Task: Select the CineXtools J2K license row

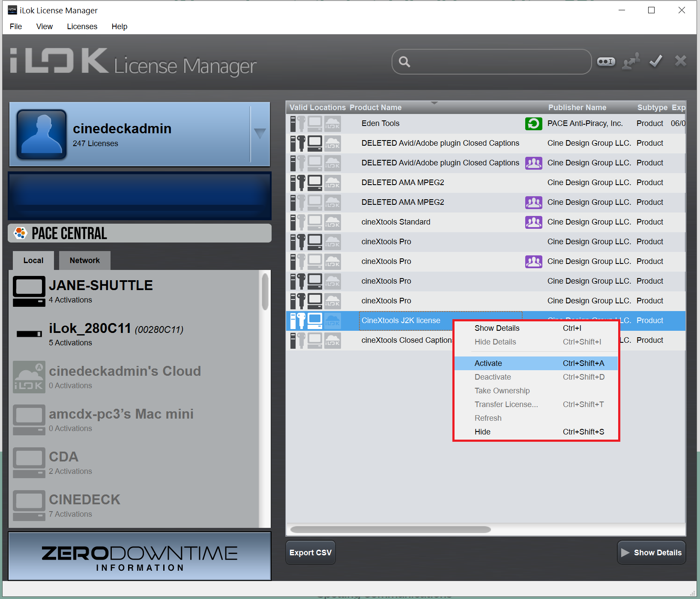Action: pos(486,321)
